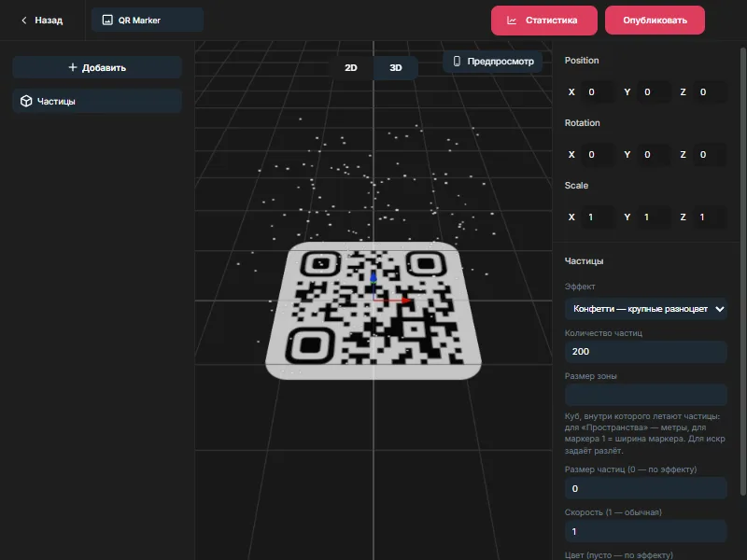Click the Размер зоны label

[x=590, y=376]
